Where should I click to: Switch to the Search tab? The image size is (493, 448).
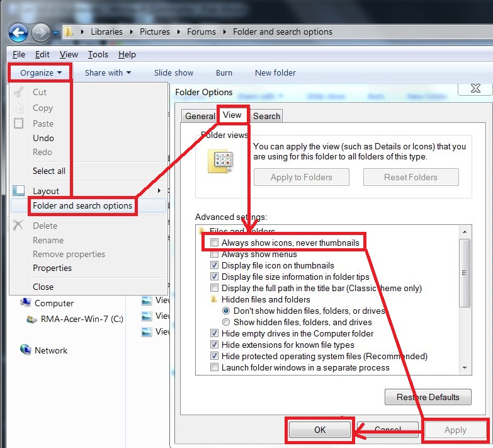click(266, 116)
